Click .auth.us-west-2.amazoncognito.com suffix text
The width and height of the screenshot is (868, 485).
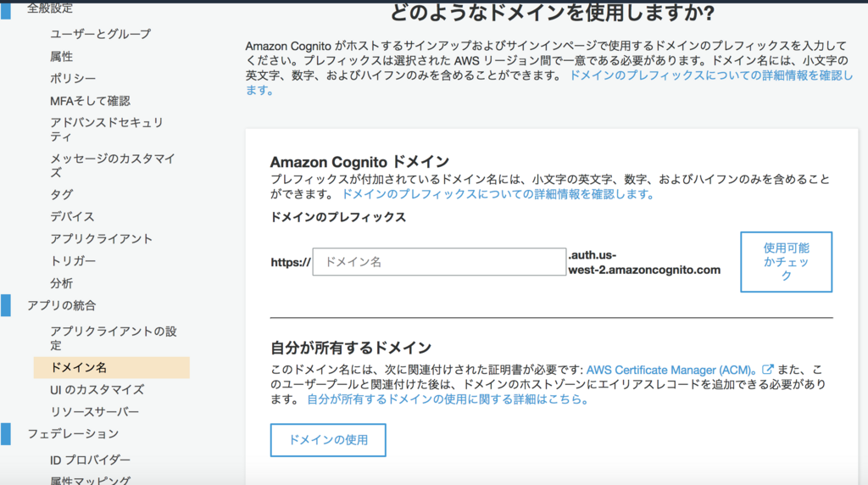[644, 263]
